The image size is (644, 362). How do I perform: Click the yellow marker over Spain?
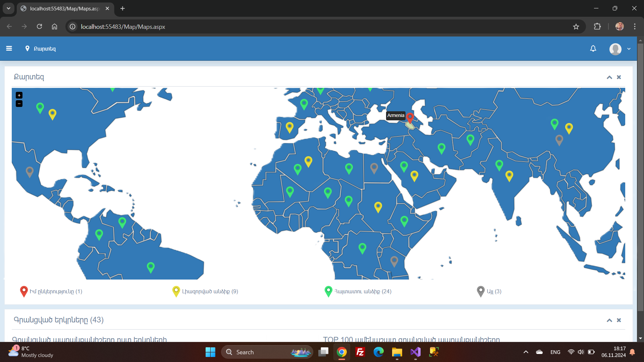point(289,127)
